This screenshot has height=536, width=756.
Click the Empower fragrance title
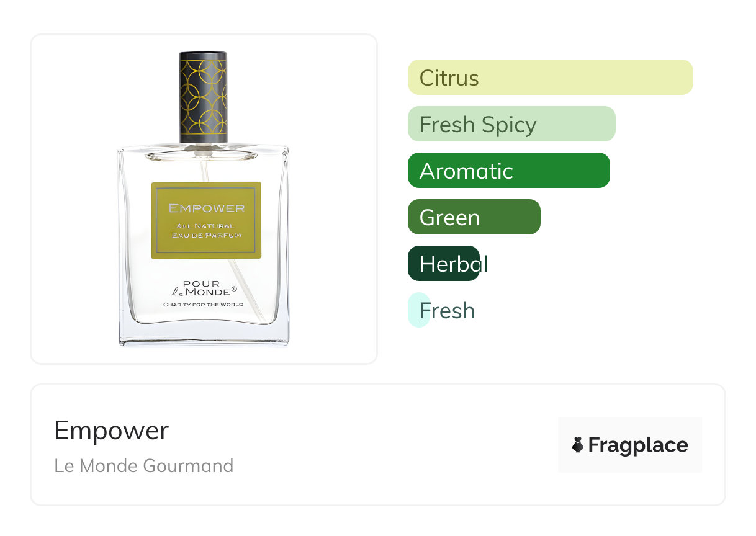point(112,431)
